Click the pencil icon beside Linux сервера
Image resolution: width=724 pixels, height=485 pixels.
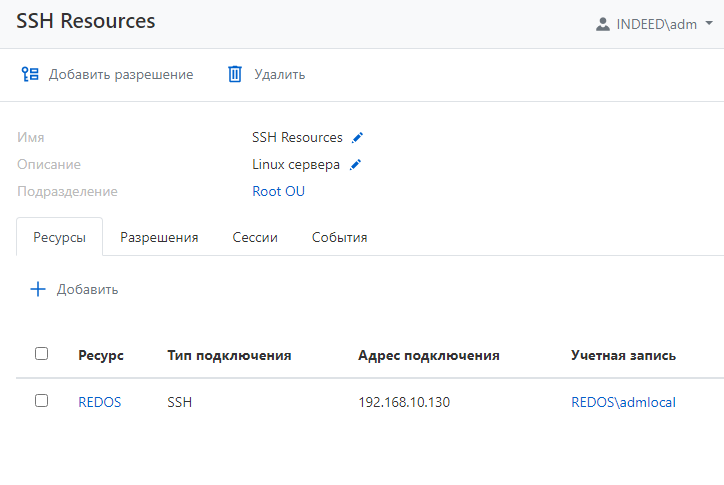355,165
